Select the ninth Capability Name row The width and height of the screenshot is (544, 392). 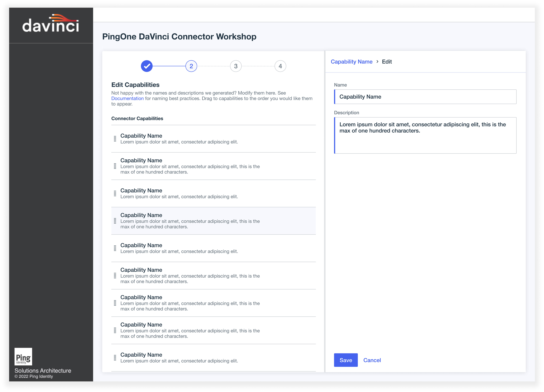pyautogui.click(x=213, y=358)
